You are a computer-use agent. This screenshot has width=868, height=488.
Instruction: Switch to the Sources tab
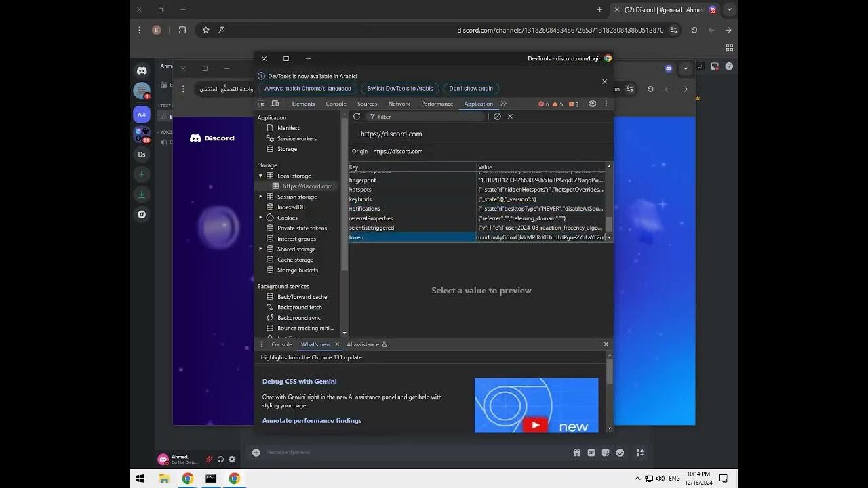pos(367,104)
